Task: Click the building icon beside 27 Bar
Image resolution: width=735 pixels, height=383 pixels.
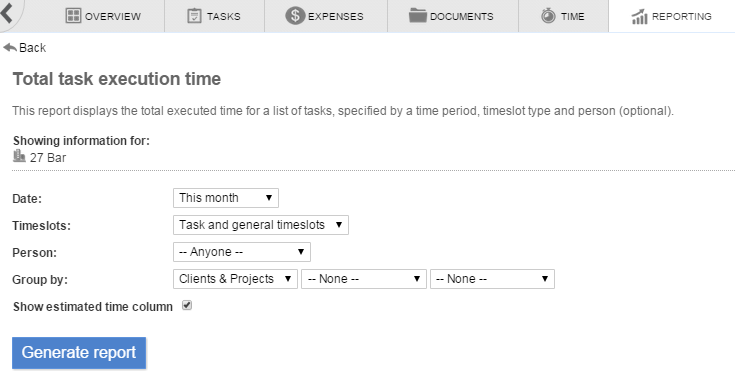Action: tap(19, 156)
